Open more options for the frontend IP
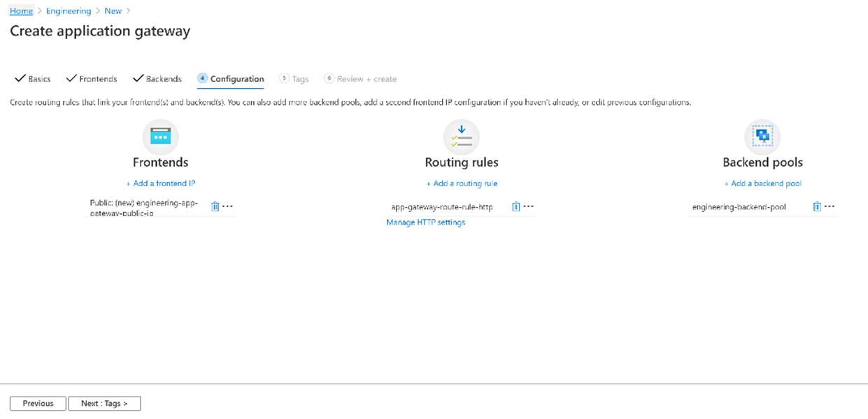This screenshot has width=868, height=419. [227, 206]
